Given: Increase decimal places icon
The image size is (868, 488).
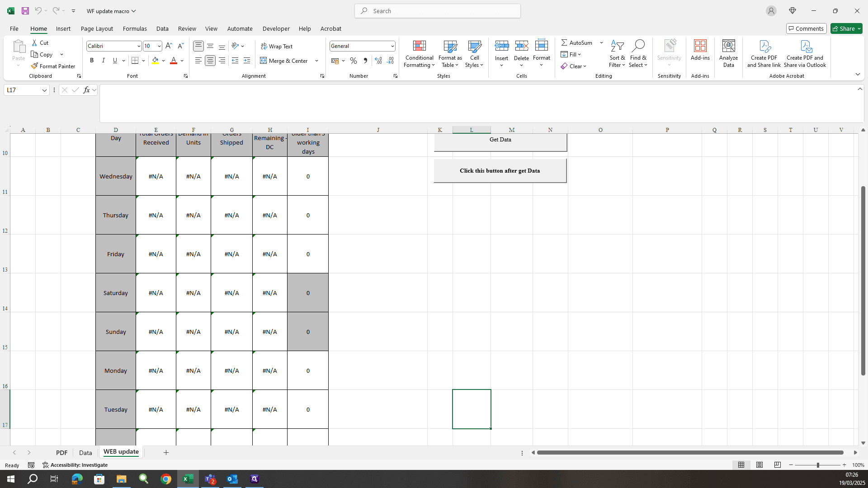Looking at the screenshot, I should tap(378, 61).
